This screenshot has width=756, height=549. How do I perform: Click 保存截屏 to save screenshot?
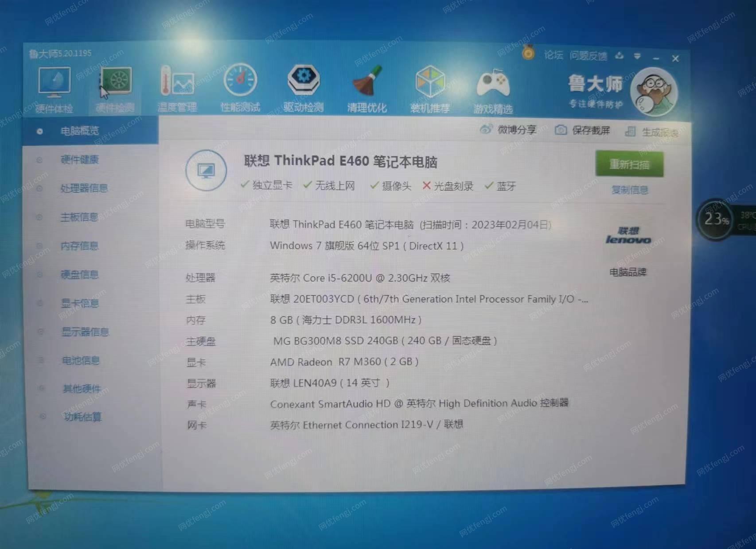coord(582,130)
